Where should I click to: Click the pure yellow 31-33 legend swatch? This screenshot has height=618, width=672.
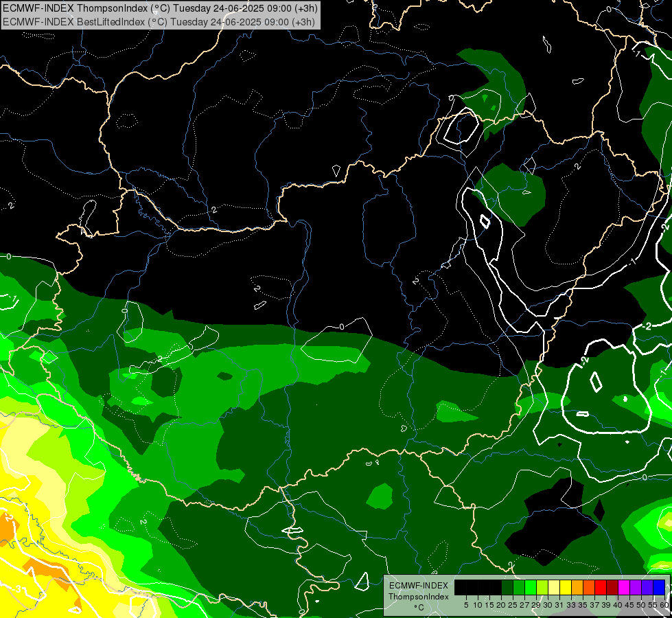pyautogui.click(x=566, y=588)
